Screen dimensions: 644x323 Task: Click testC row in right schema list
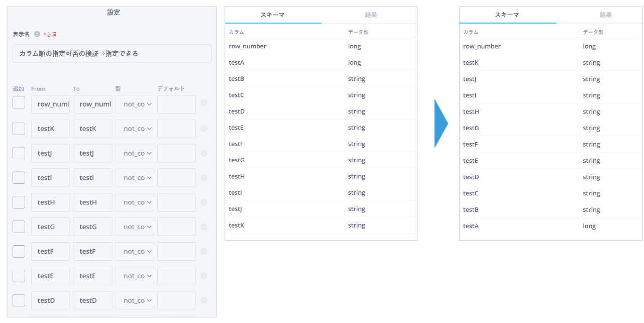point(551,193)
